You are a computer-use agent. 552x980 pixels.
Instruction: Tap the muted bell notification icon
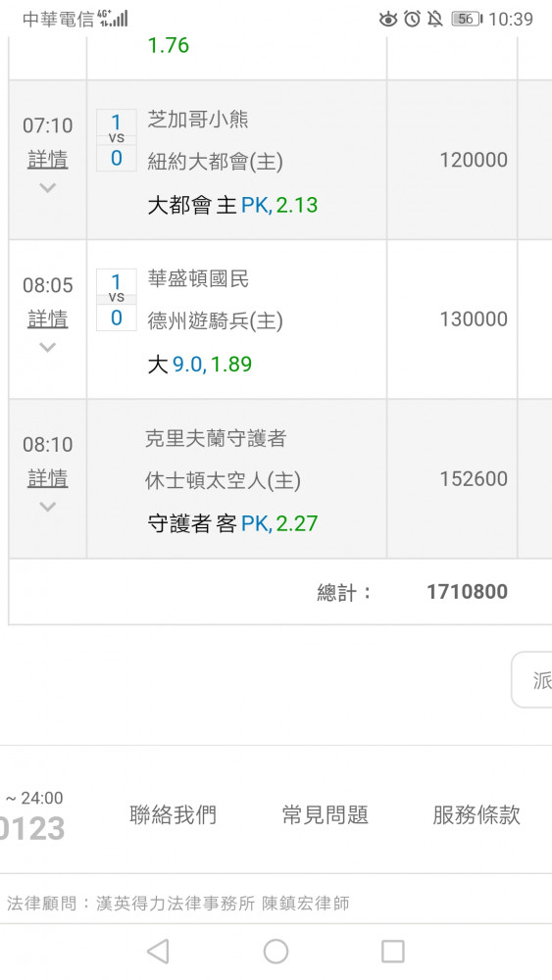point(435,19)
